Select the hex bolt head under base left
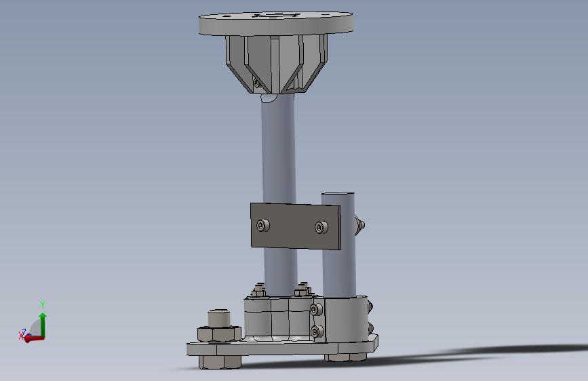 pos(220,362)
